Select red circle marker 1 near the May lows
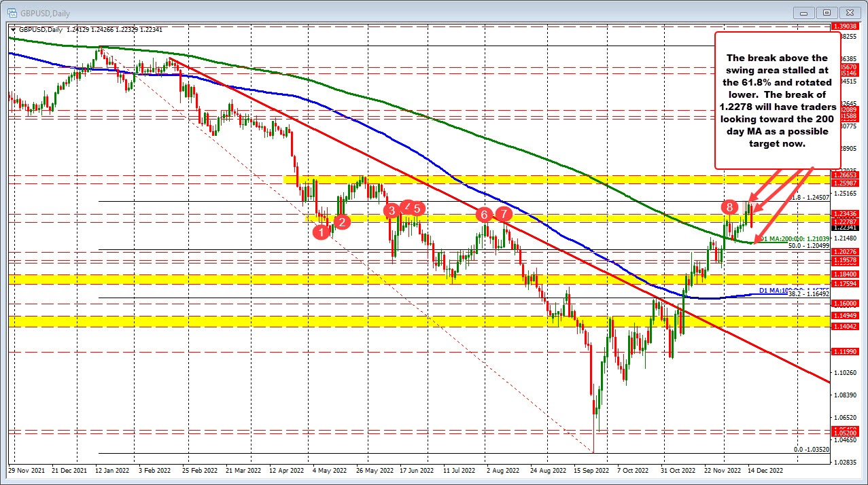This screenshot has width=868, height=485. [322, 232]
